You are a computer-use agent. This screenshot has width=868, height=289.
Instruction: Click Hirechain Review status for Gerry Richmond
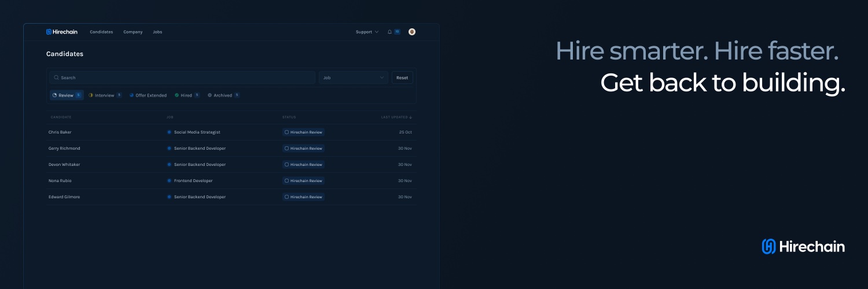tap(304, 149)
